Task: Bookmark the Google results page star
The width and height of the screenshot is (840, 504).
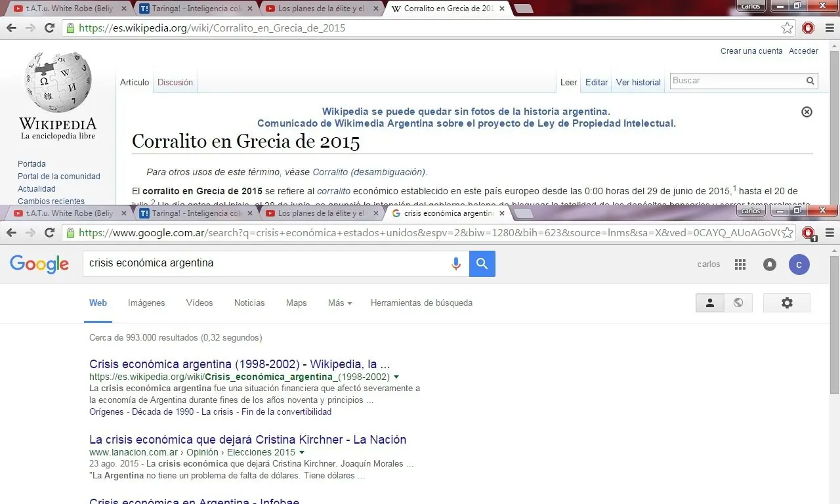Action: (787, 233)
